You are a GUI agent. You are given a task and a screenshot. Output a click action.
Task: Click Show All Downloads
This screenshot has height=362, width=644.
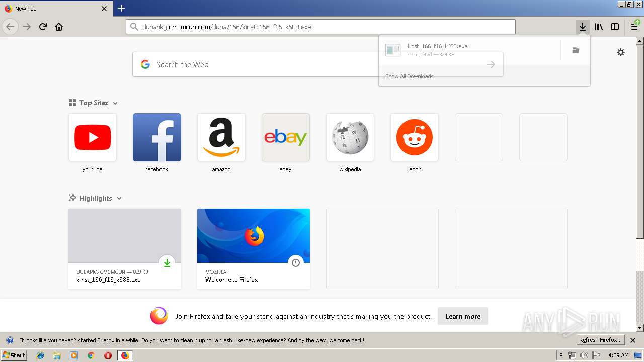pos(410,76)
